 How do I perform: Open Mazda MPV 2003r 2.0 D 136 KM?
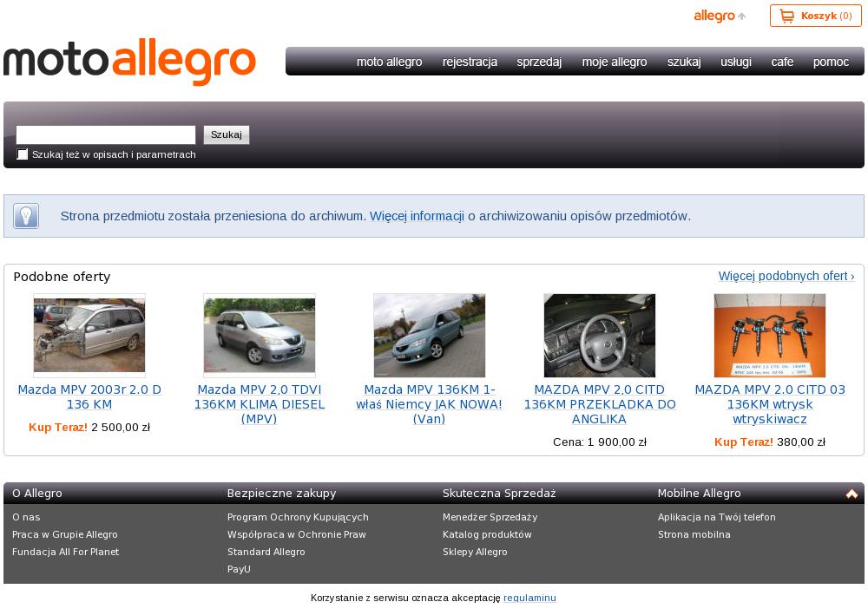[x=89, y=397]
